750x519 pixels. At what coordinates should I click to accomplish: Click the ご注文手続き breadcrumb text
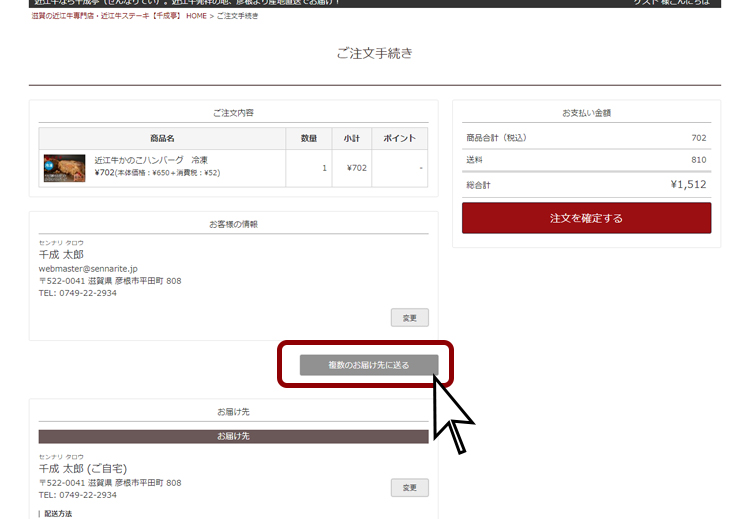click(237, 16)
